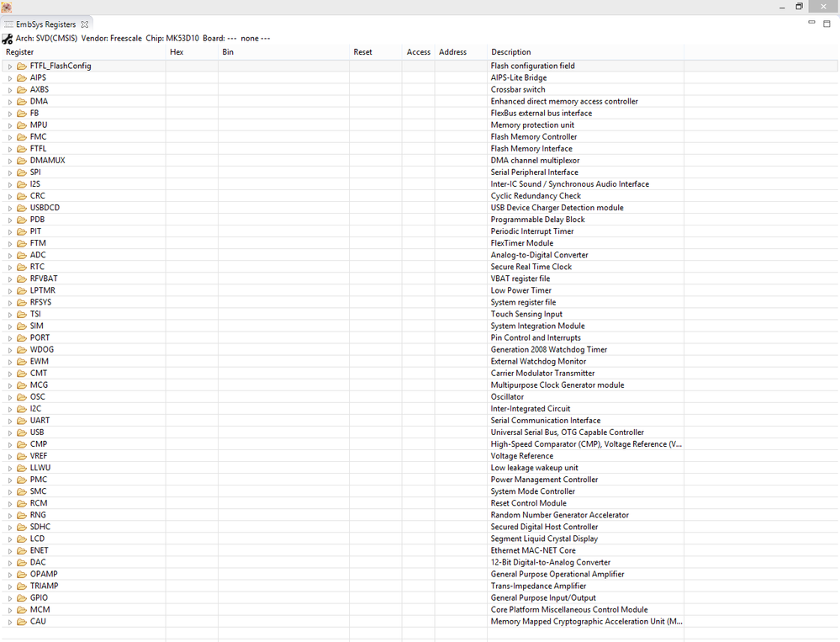Click the Description column header
The height and width of the screenshot is (642, 840).
pyautogui.click(x=585, y=52)
